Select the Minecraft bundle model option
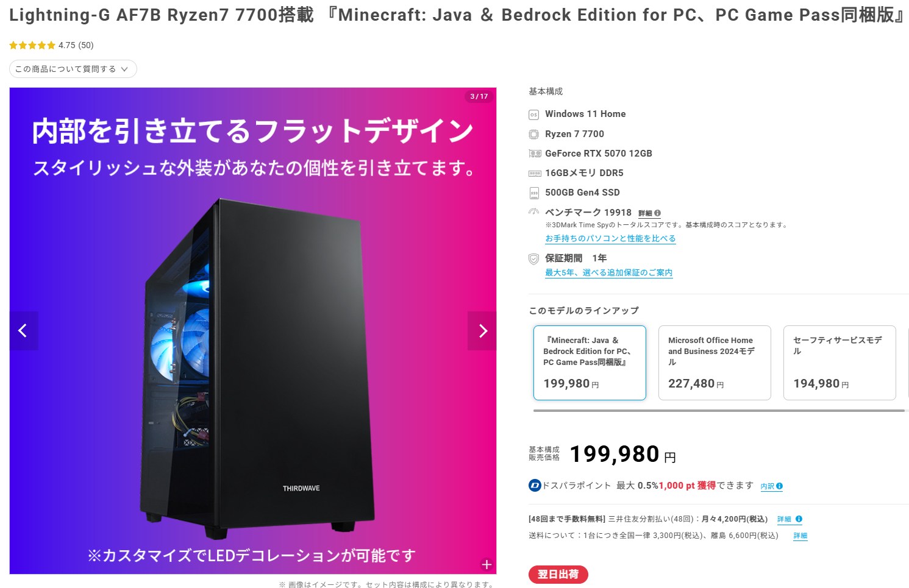Image resolution: width=909 pixels, height=588 pixels. click(590, 363)
